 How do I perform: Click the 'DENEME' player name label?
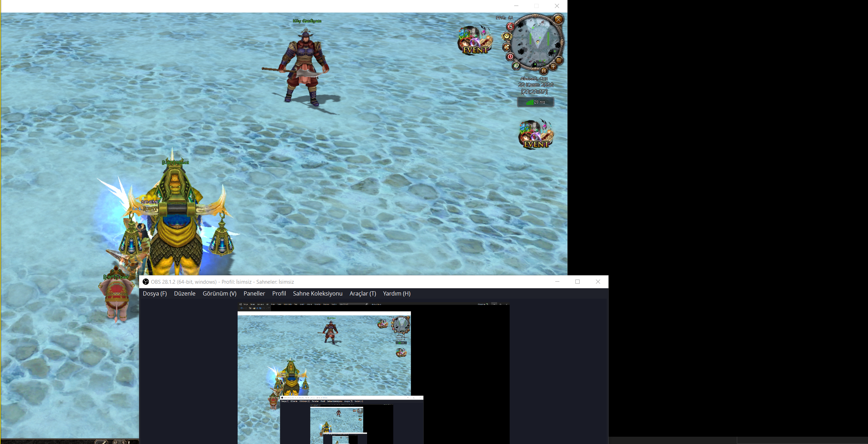[x=150, y=202]
